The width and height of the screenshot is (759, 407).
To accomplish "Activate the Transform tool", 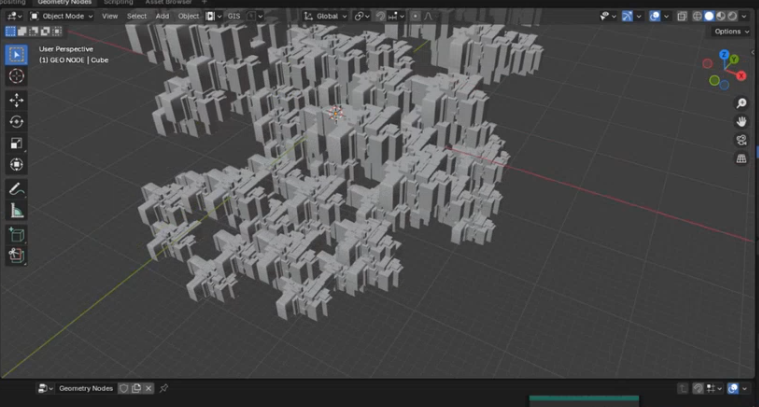I will tap(16, 165).
